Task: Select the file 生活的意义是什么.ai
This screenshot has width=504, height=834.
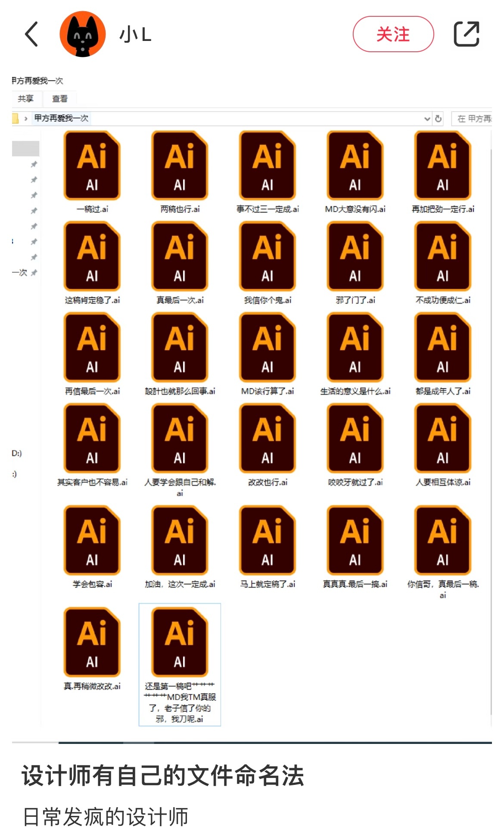Action: pos(355,355)
